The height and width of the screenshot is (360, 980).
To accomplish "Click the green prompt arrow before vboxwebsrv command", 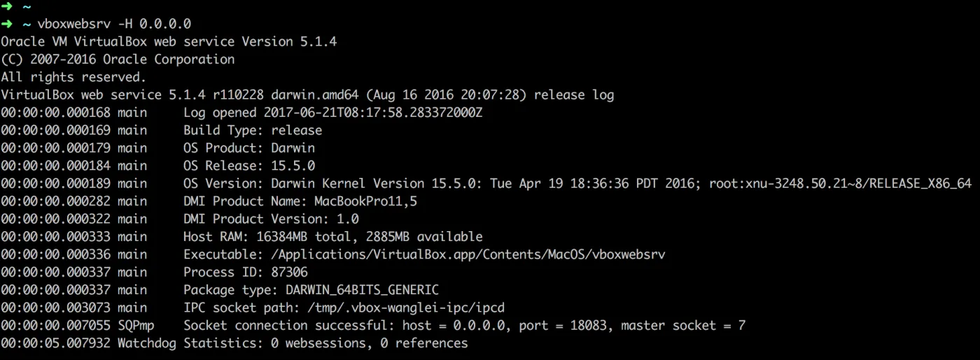I will (x=6, y=24).
